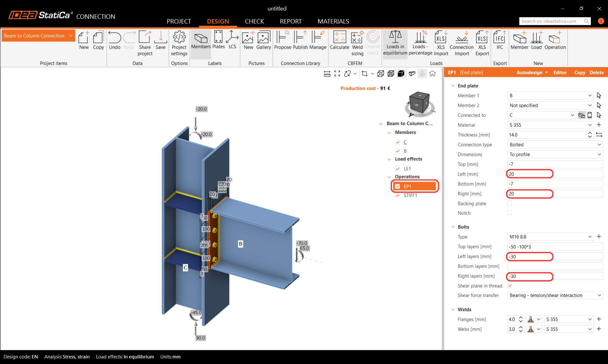
Task: Open the Dimensions dropdown
Action: pyautogui.click(x=555, y=154)
